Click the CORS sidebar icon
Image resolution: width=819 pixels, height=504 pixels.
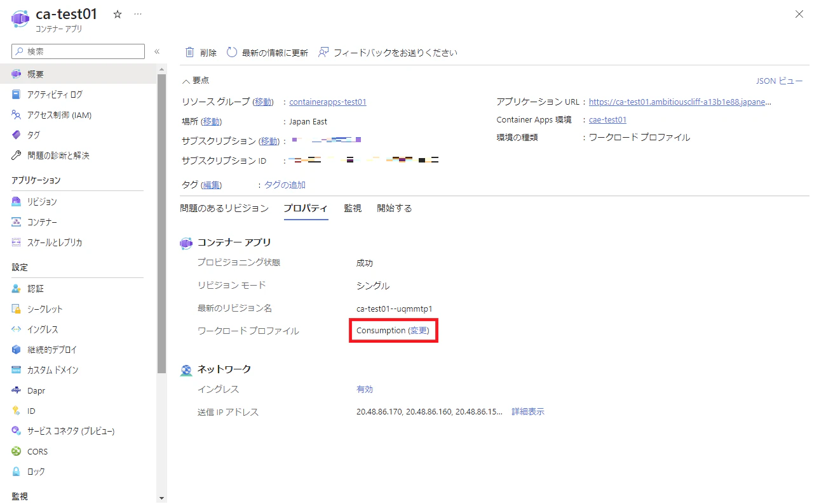[17, 451]
